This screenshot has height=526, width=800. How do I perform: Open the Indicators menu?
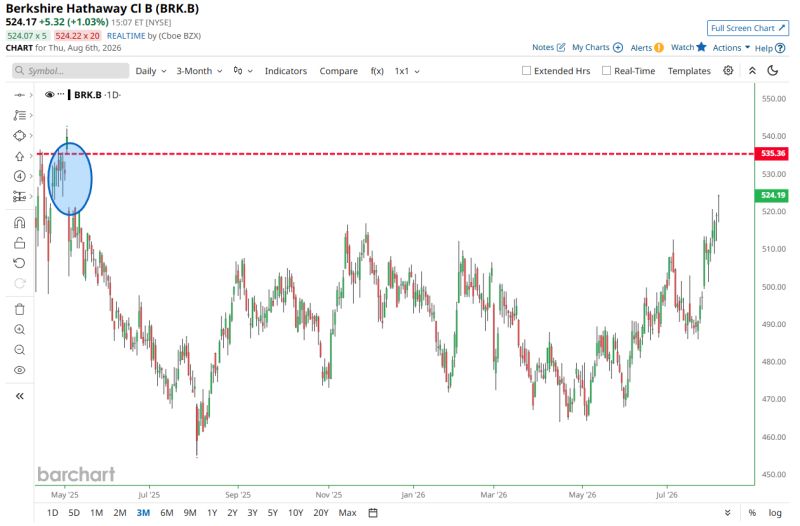click(286, 71)
